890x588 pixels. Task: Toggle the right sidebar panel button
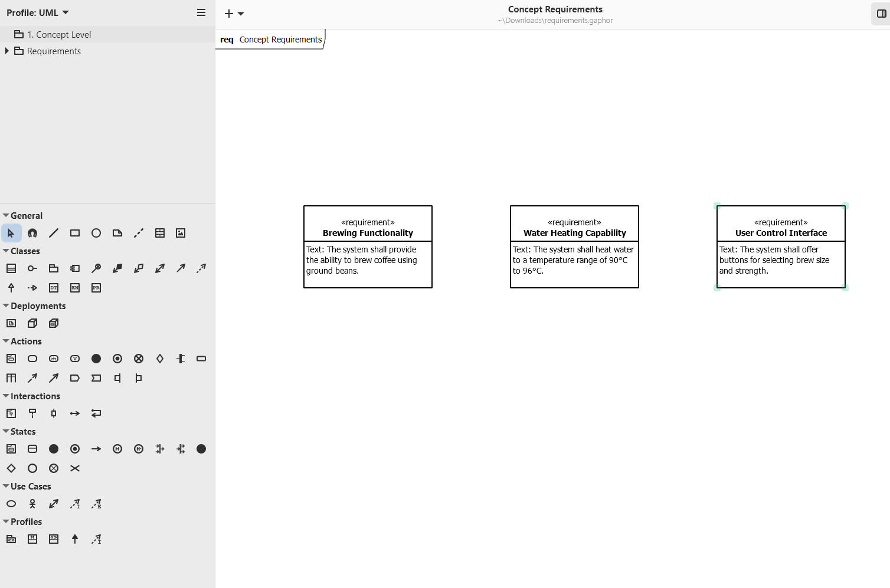pos(881,14)
